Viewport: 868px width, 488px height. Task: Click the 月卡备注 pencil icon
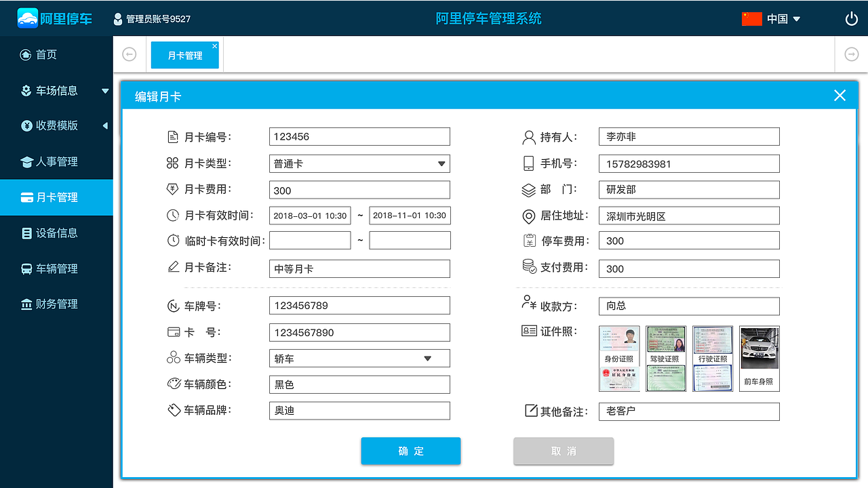pyautogui.click(x=173, y=267)
